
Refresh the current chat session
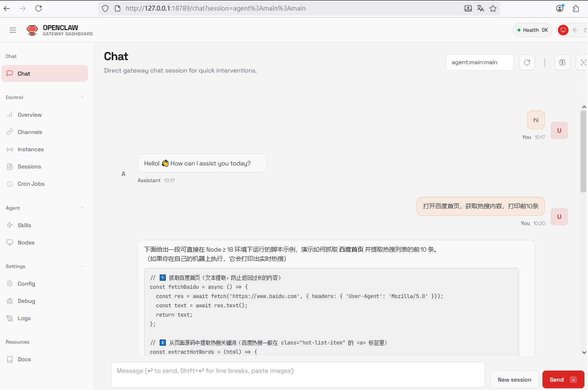(527, 62)
